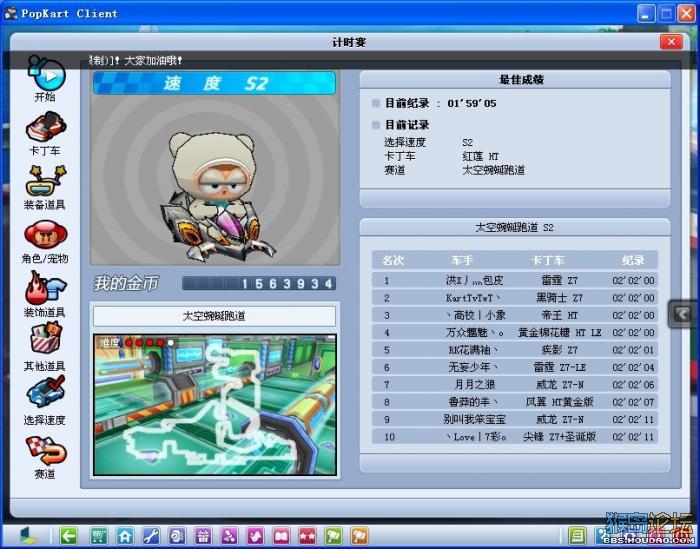This screenshot has height=549, width=700.
Task: Click the orange flag icon in toolbar
Action: tap(360, 536)
